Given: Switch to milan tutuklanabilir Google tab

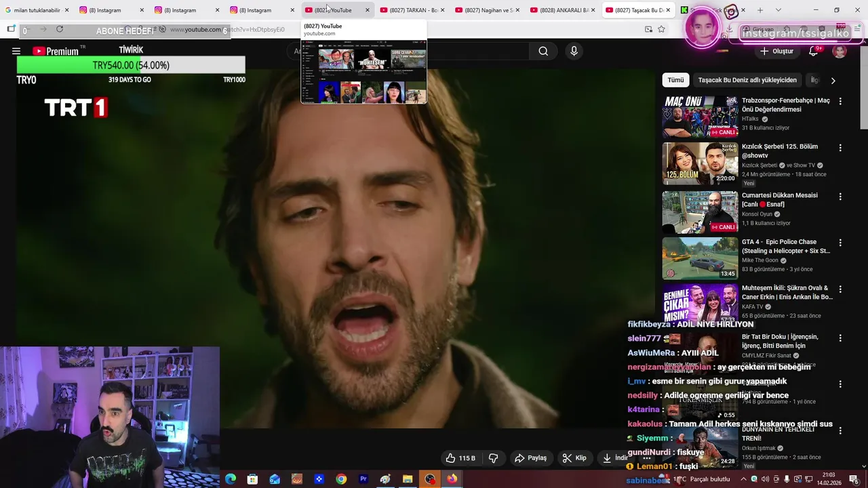Looking at the screenshot, I should (37, 10).
